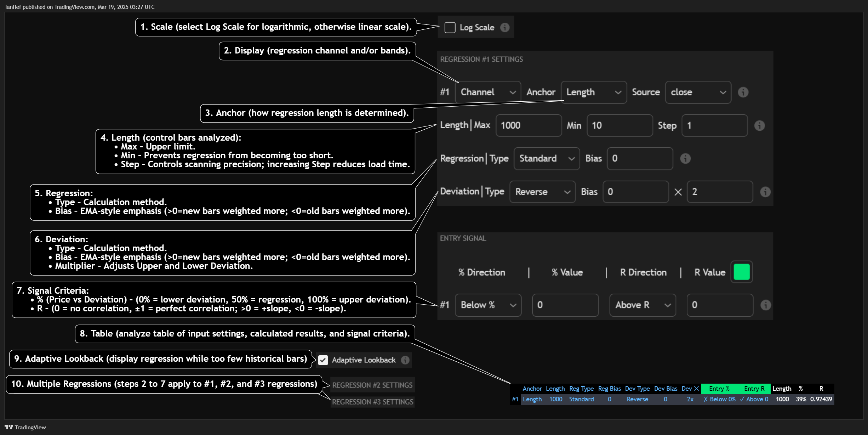
Task: Enable the Log Scale checkbox
Action: point(450,27)
